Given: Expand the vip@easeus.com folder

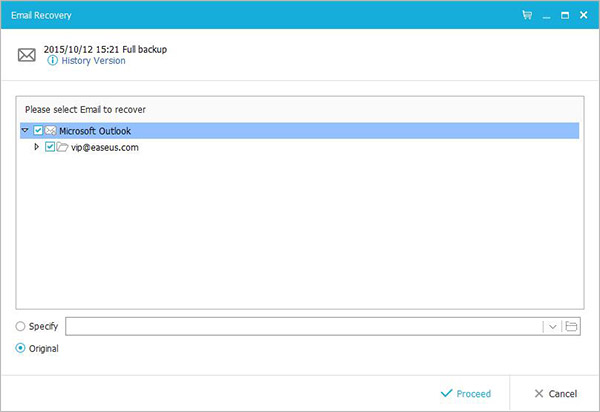Looking at the screenshot, I should click(x=36, y=147).
